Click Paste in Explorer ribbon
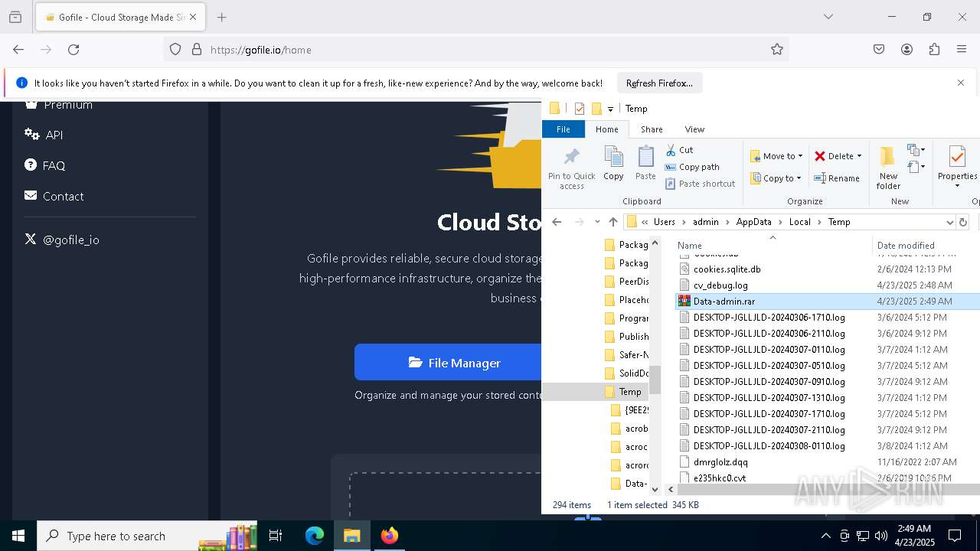The image size is (980, 551). 645,164
